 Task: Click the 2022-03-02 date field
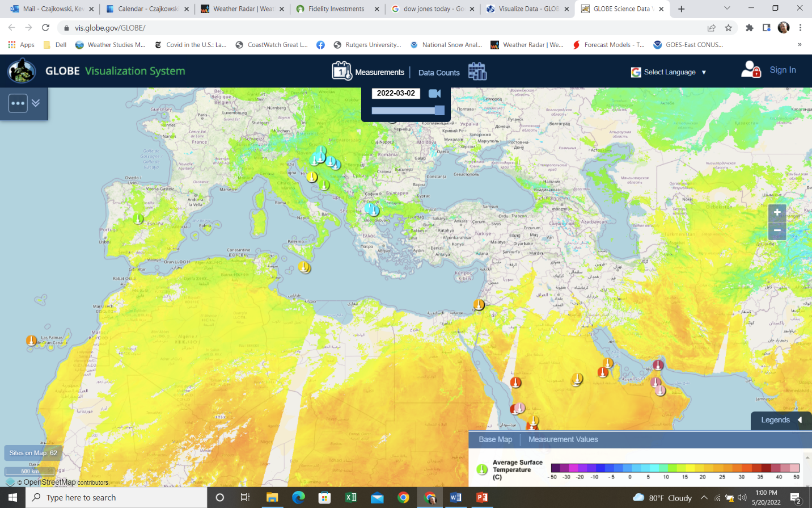tap(396, 93)
